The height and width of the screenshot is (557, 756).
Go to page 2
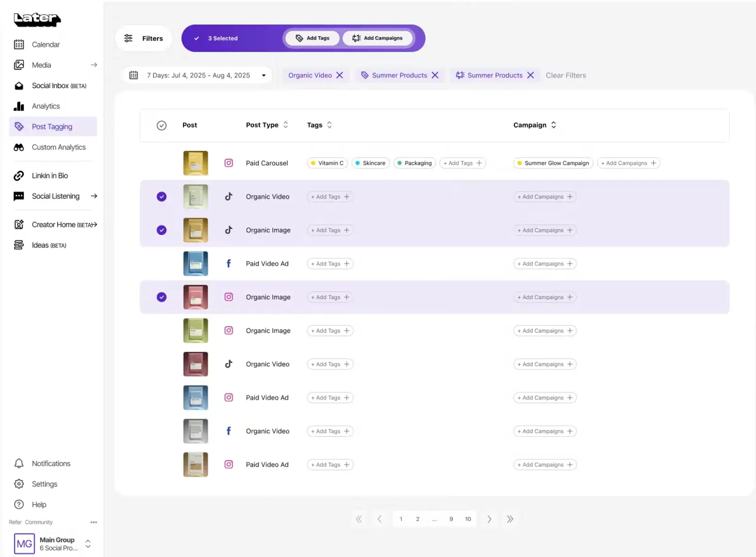(418, 519)
